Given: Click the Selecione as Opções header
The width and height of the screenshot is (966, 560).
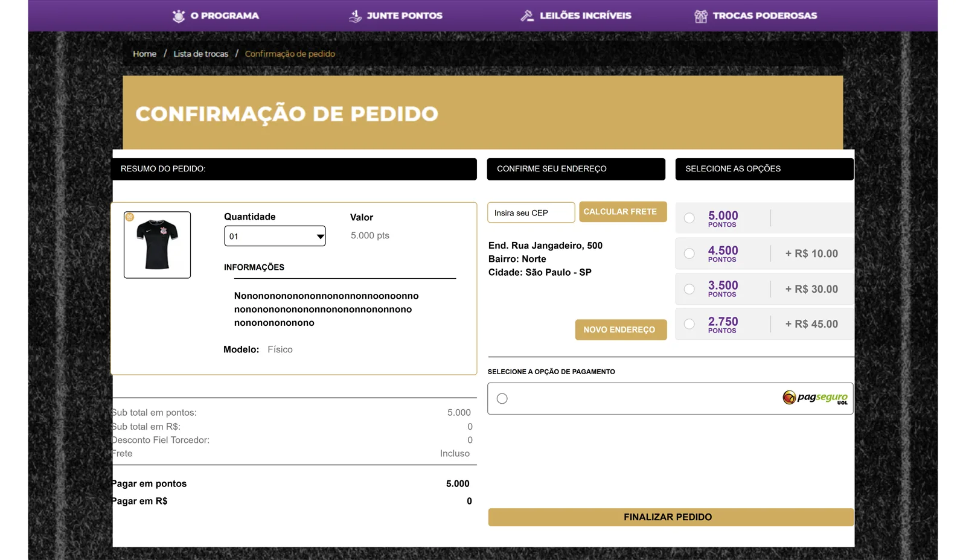Looking at the screenshot, I should (764, 169).
